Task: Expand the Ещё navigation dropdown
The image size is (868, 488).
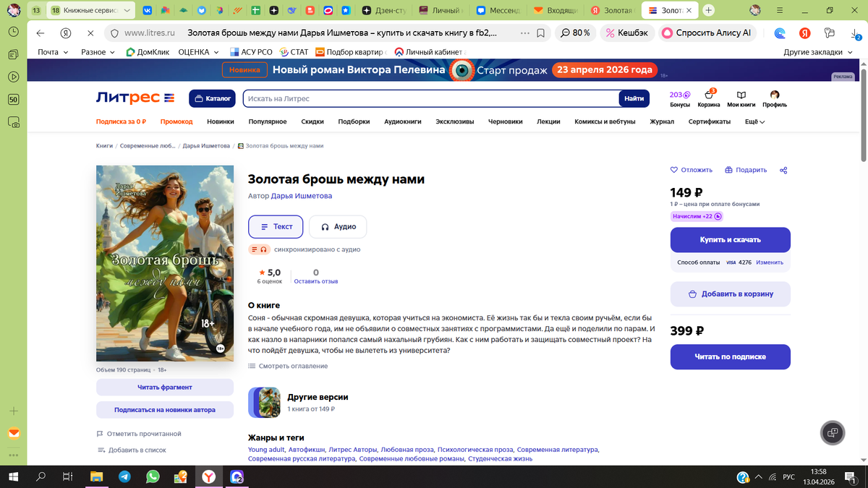Action: pos(755,121)
